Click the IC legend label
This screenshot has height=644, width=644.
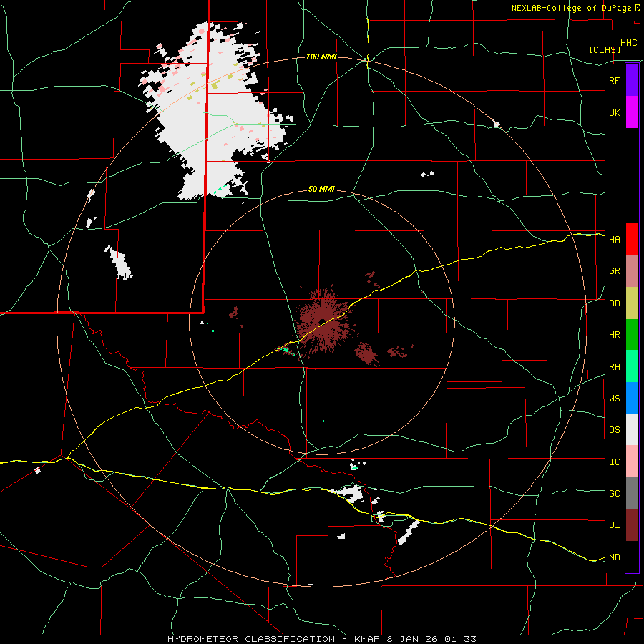(x=615, y=462)
